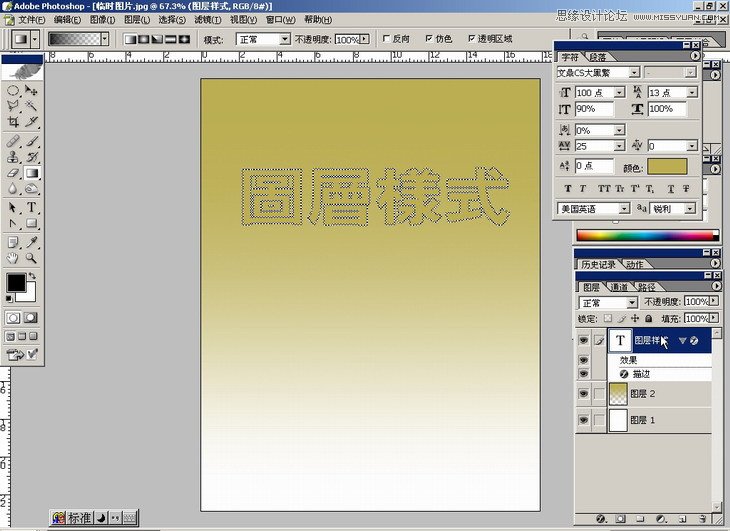Hide the 效果 effects eye icon
730x531 pixels.
(583, 360)
